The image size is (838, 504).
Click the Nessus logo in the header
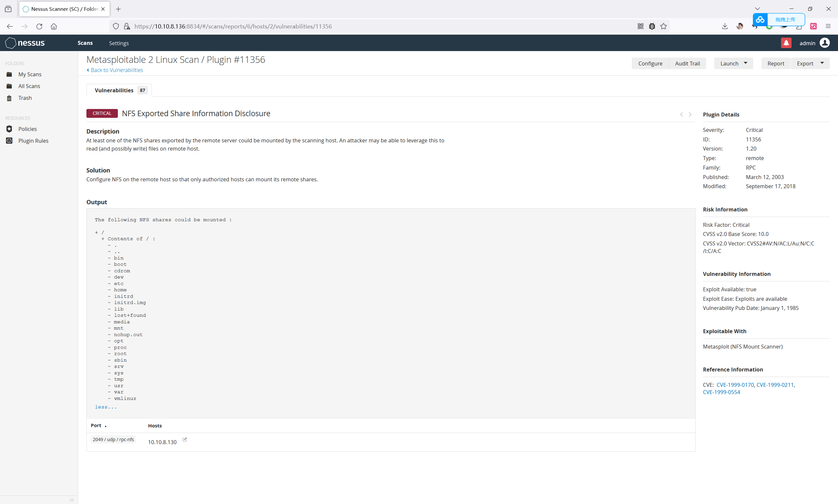pyautogui.click(x=25, y=43)
